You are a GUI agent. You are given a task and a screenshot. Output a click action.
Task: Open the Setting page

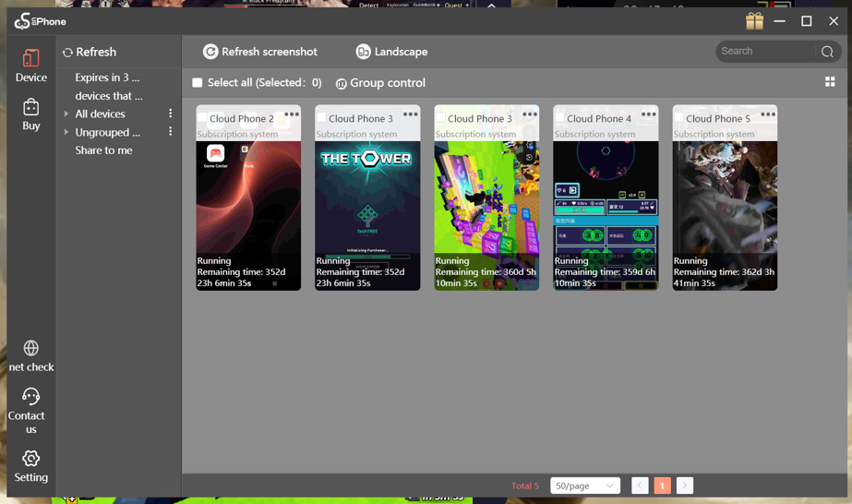[x=31, y=466]
